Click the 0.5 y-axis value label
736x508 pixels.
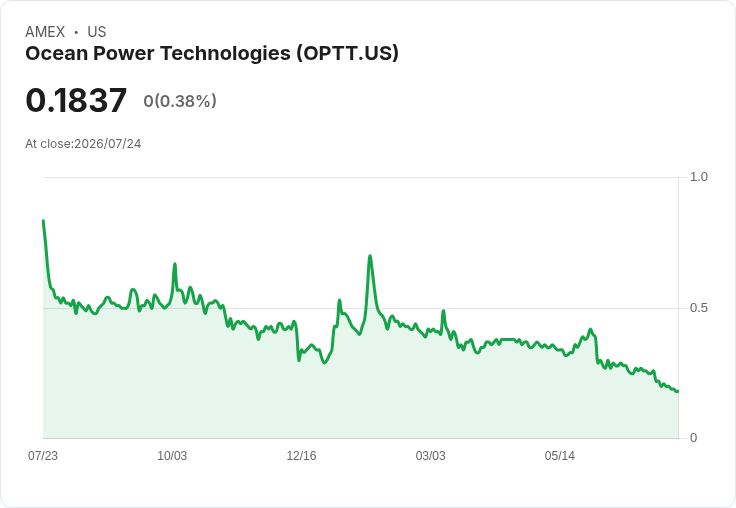[x=698, y=308]
